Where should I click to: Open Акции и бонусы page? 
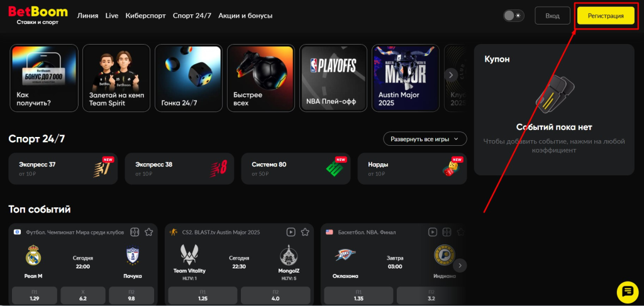(245, 16)
